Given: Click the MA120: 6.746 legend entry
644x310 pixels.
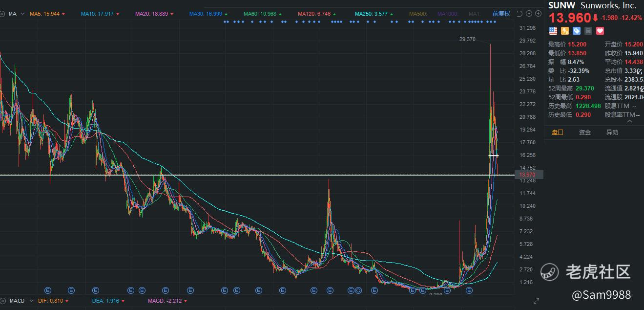Looking at the screenshot, I should click(314, 14).
